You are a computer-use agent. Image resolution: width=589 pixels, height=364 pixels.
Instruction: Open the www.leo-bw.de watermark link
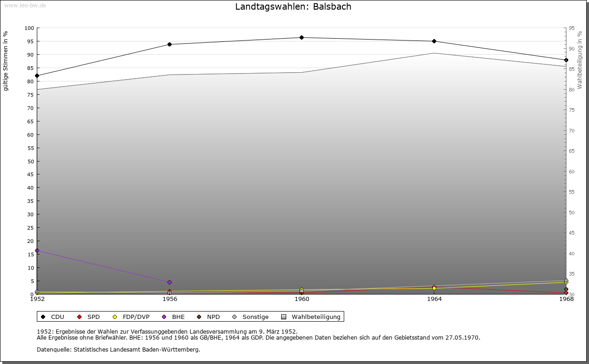pos(24,6)
